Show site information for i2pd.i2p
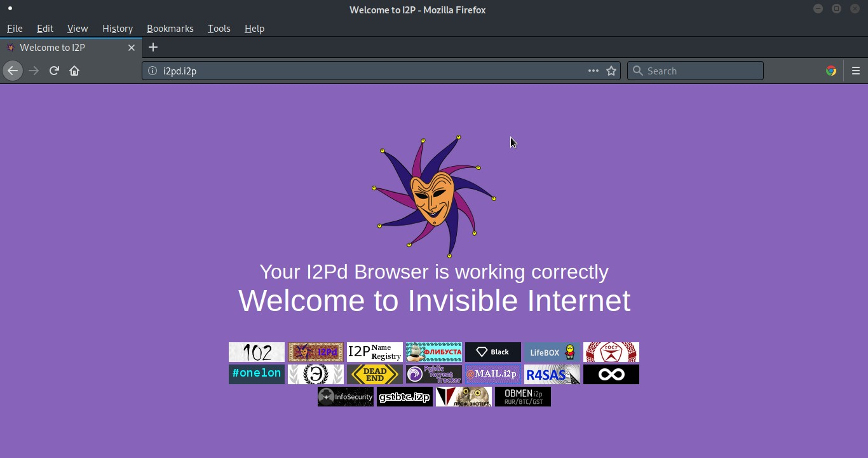This screenshot has height=458, width=868. [x=153, y=71]
